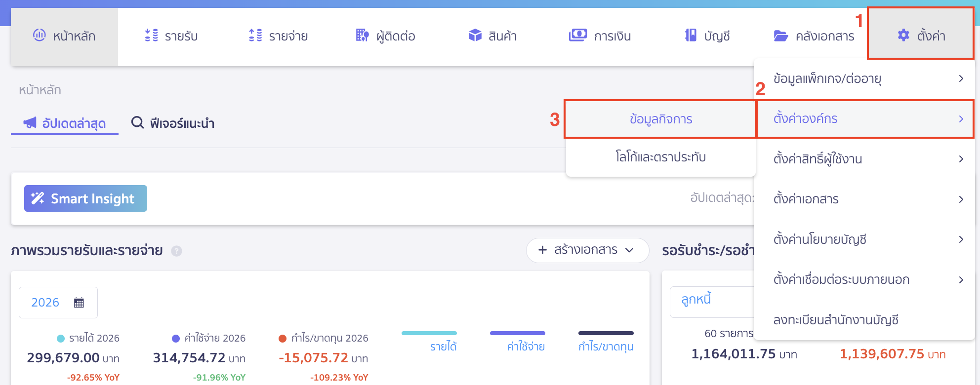Open คลังเอกสาร via the folder icon
The height and width of the screenshot is (385, 980).
pos(780,36)
